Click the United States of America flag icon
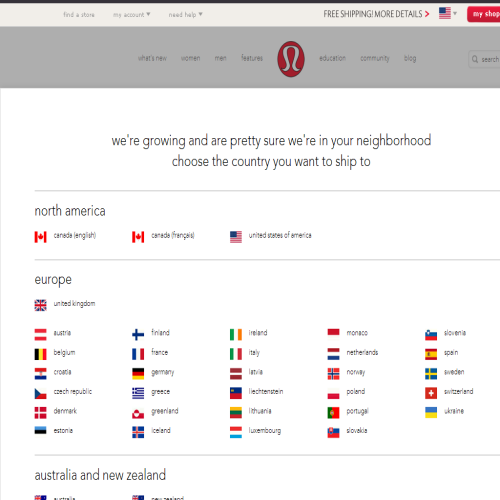 tap(236, 237)
